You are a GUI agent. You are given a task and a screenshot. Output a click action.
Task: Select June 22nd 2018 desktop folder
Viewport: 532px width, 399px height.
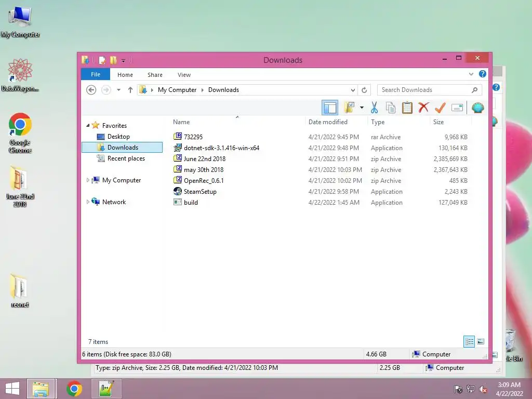20,187
